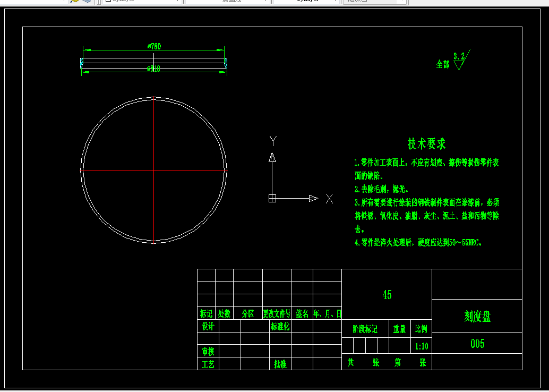Viewport: 549px width, 392px height.
Task: Click the 3.2 surface roughness symbol
Action: 461,60
